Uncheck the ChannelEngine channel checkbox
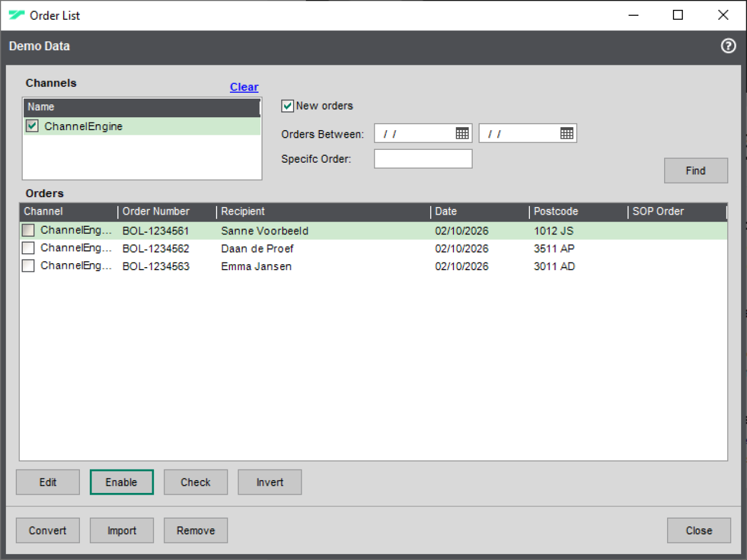This screenshot has height=560, width=747. click(32, 126)
